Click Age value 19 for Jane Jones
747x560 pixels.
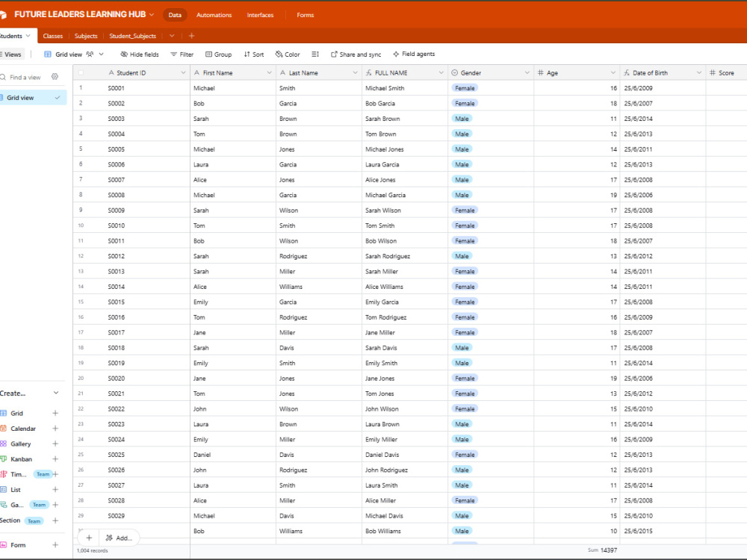577,378
